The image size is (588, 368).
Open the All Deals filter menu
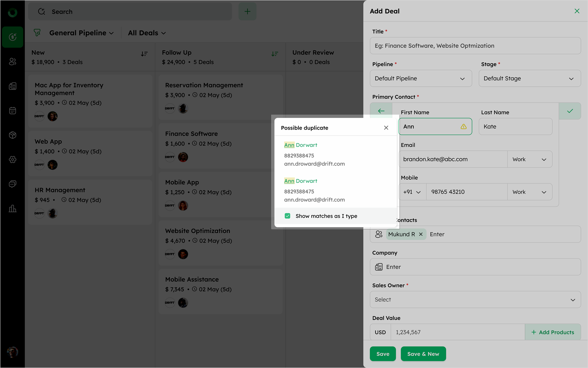147,33
